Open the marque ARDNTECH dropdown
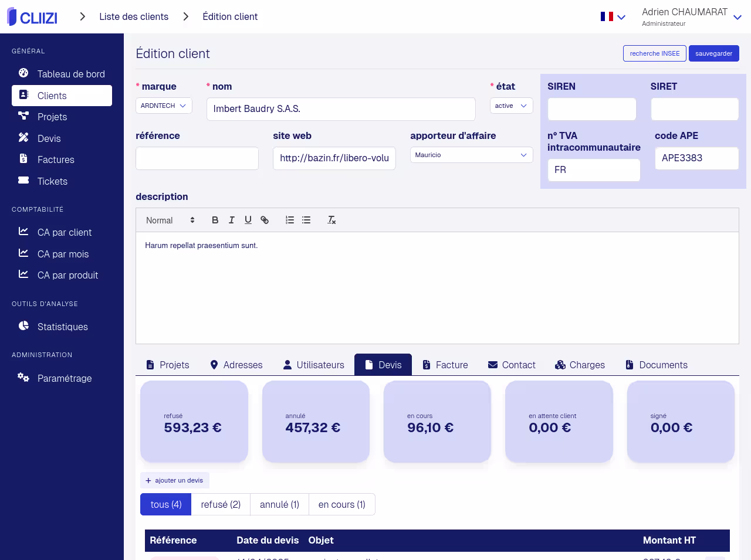Screen dimensions: 751x560 (164, 106)
